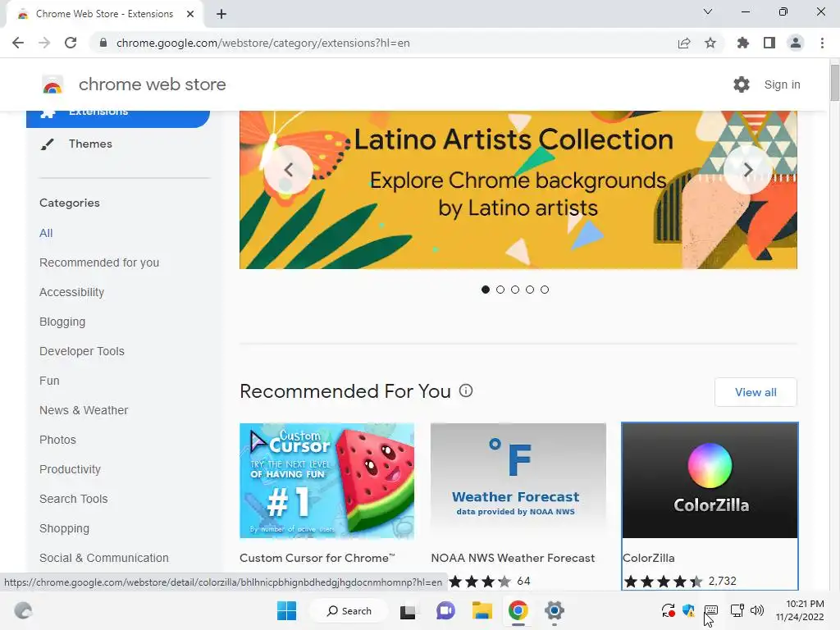Switch to Themes in sidebar
Viewport: 840px width, 630px height.
[90, 144]
